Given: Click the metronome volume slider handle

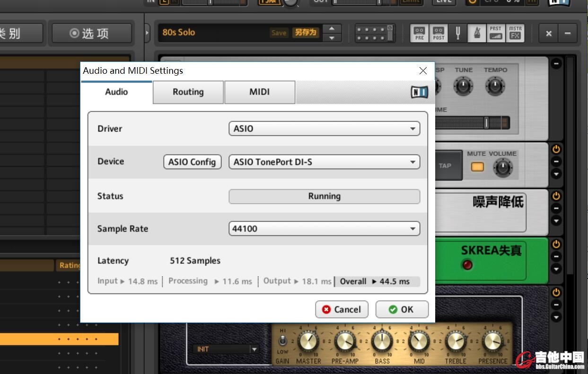Looking at the screenshot, I should point(486,123).
